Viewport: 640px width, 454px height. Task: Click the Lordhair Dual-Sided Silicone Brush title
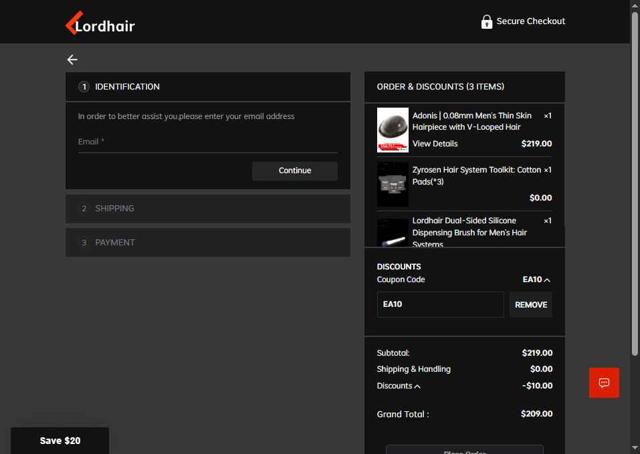(469, 232)
